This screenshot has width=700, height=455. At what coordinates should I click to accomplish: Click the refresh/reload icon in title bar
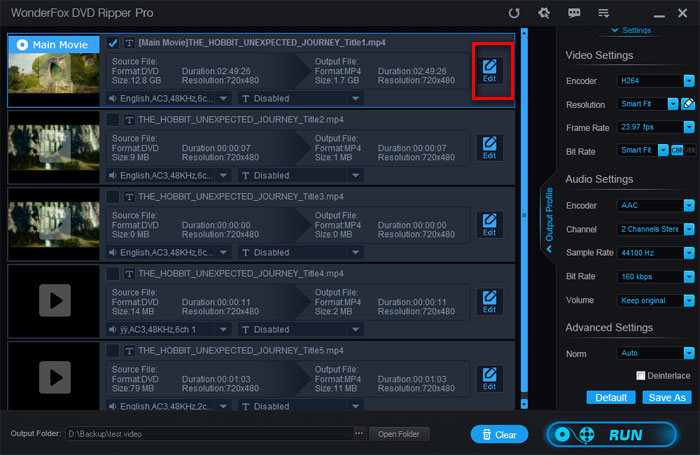(x=514, y=13)
